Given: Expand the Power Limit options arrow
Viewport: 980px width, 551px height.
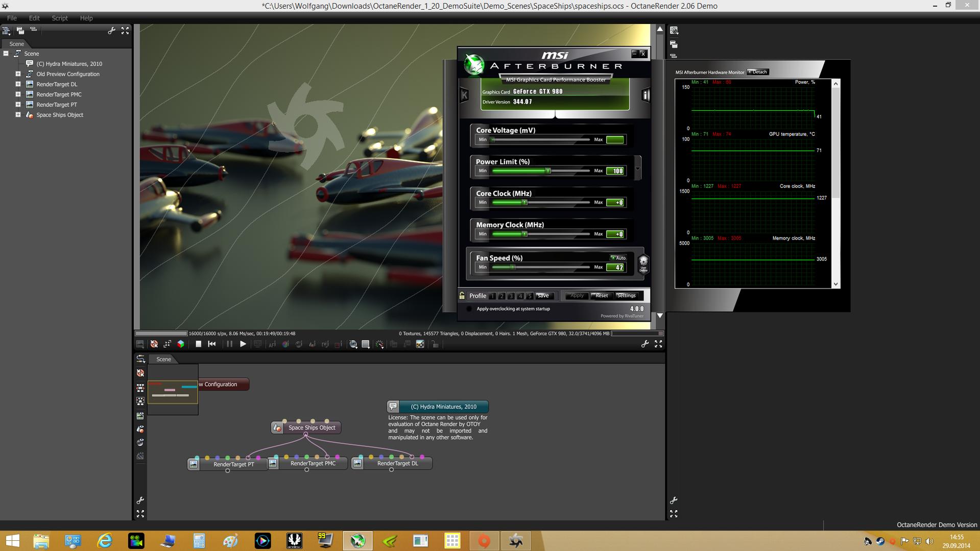Looking at the screenshot, I should [637, 168].
